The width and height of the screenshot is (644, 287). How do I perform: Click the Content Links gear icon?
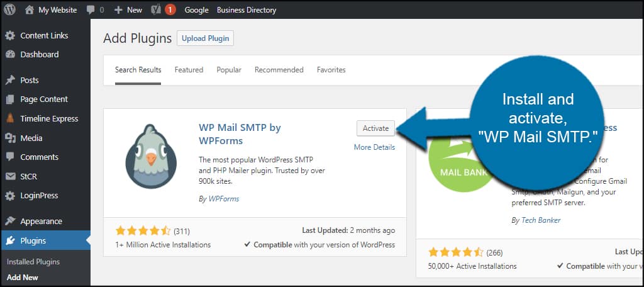tap(10, 36)
